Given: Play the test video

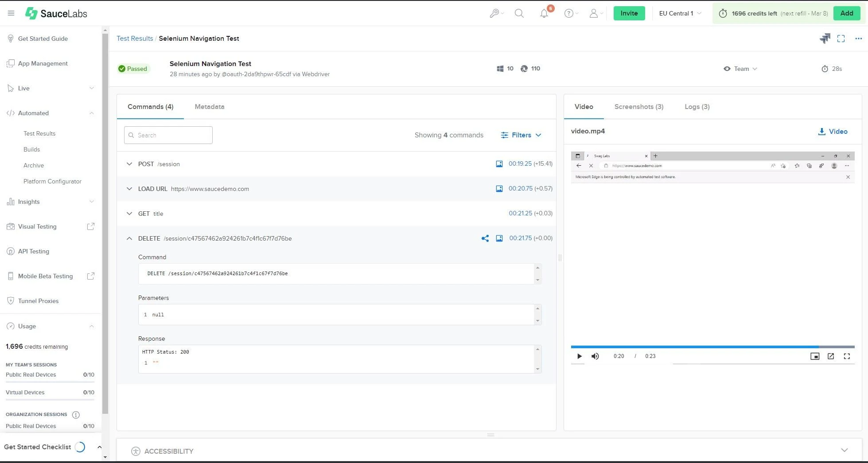Looking at the screenshot, I should pyautogui.click(x=579, y=356).
